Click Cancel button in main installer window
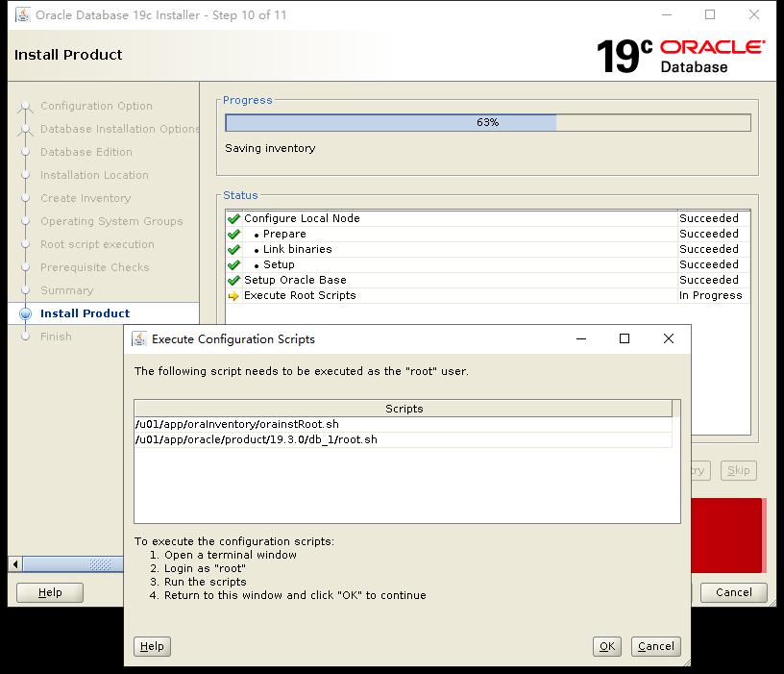This screenshot has width=784, height=674. [733, 592]
